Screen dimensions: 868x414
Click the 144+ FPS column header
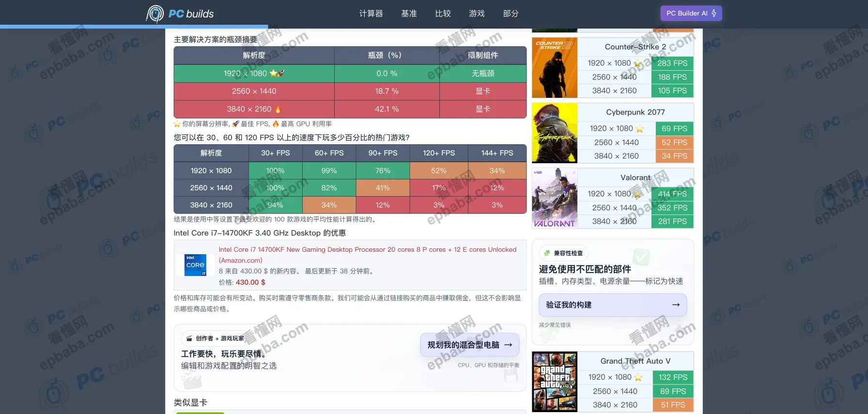[497, 153]
